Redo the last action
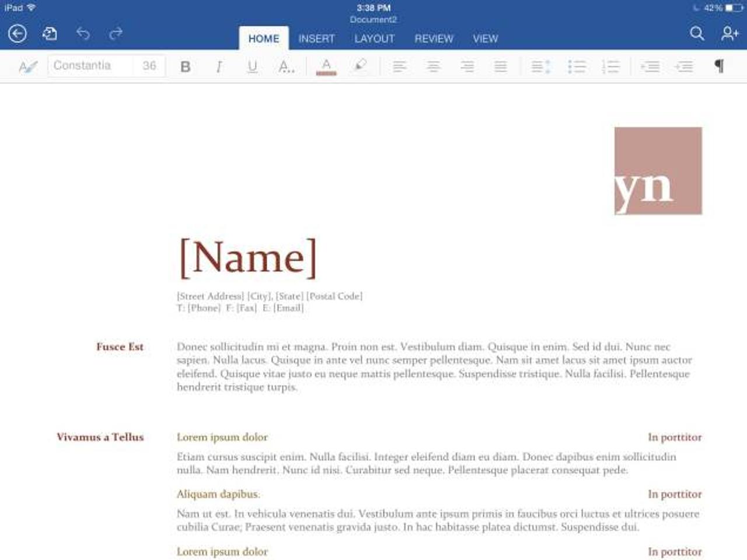The width and height of the screenshot is (747, 560). (x=116, y=33)
